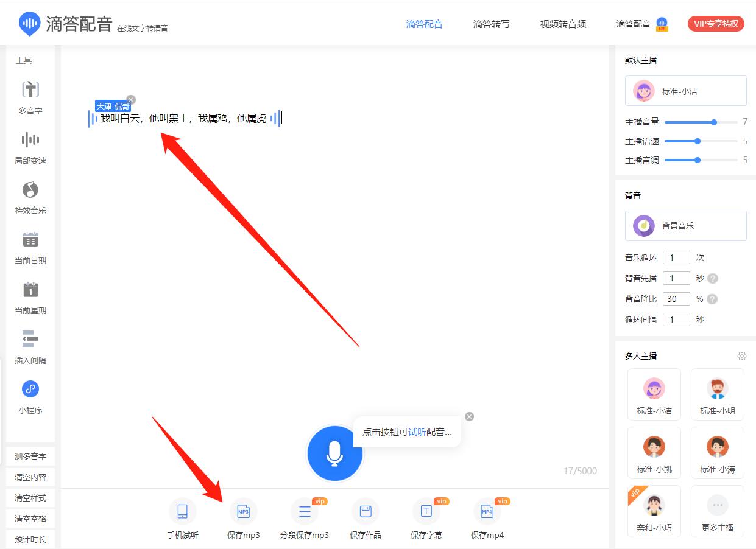Image resolution: width=756 pixels, height=549 pixels.
Task: Open the 背景音乐 background music selector
Action: pos(686,226)
